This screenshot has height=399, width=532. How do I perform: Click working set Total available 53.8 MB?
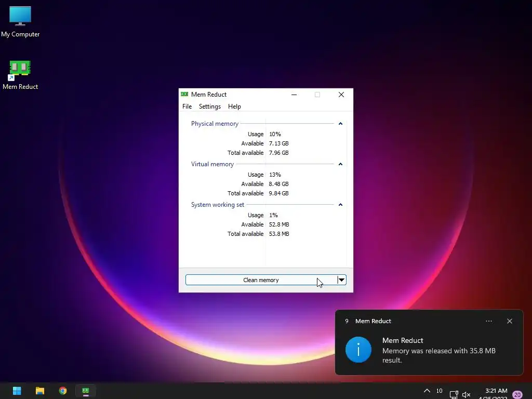279,234
